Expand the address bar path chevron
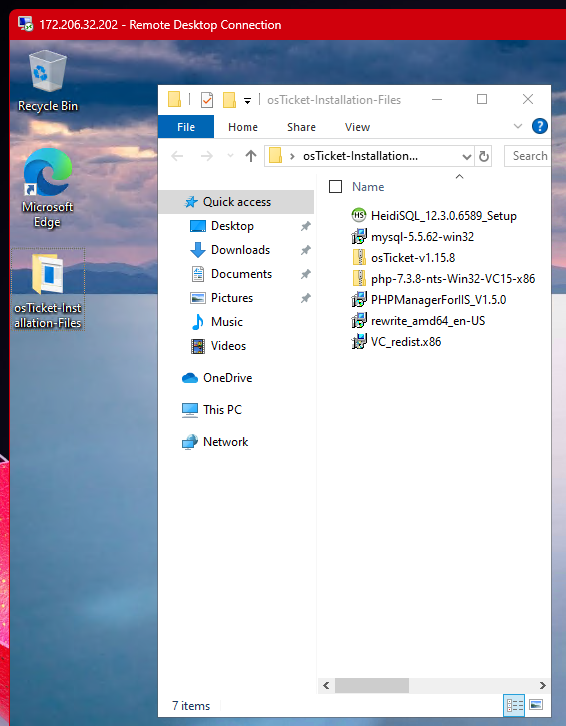This screenshot has width=566, height=726. tap(292, 156)
